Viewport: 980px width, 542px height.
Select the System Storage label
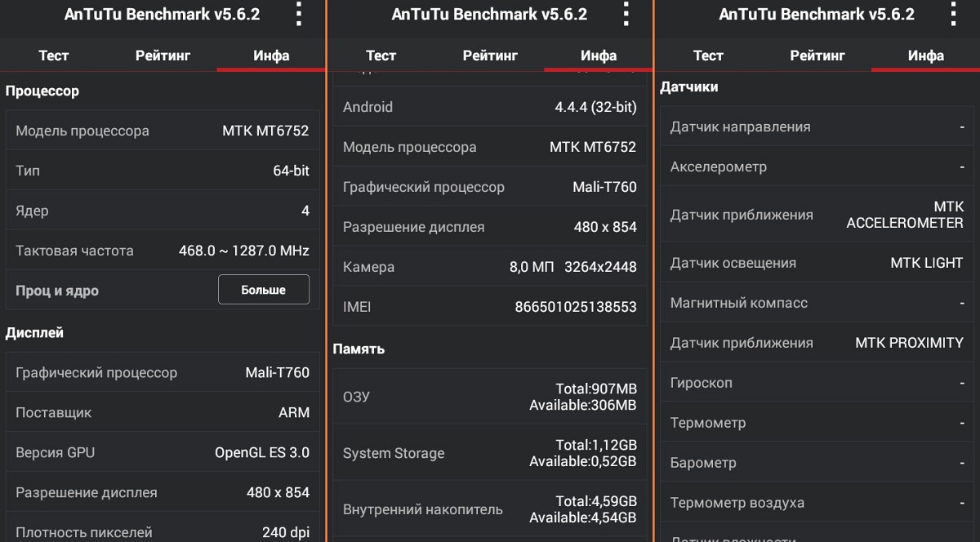coord(394,453)
